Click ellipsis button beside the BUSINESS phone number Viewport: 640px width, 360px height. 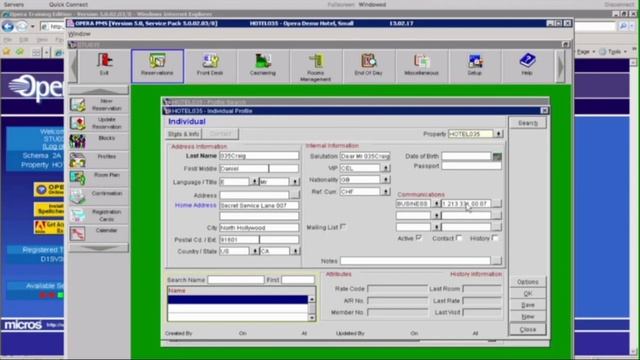point(496,203)
